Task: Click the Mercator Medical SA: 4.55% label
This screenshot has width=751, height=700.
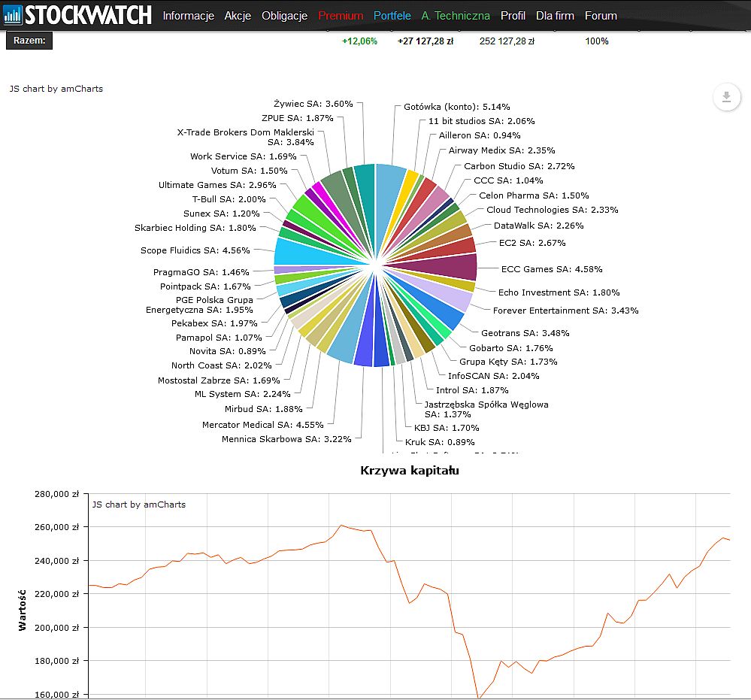Action: click(262, 425)
